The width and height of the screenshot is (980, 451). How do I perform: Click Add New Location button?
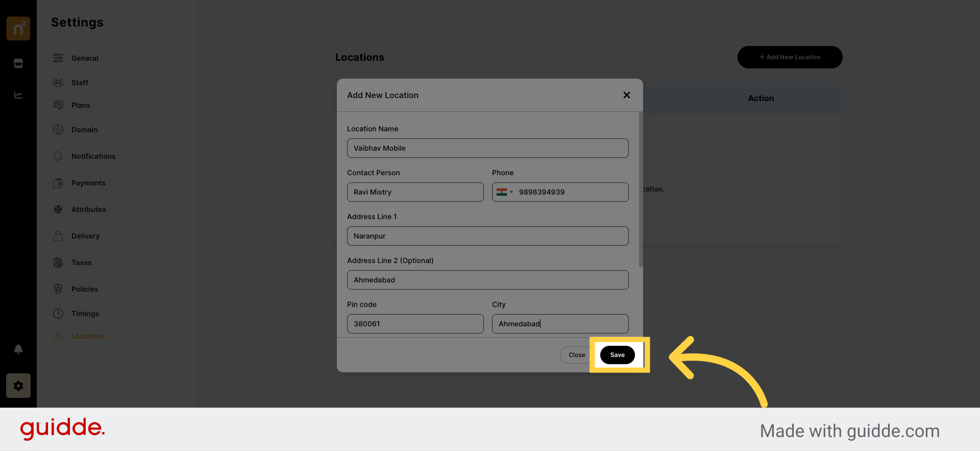point(790,57)
